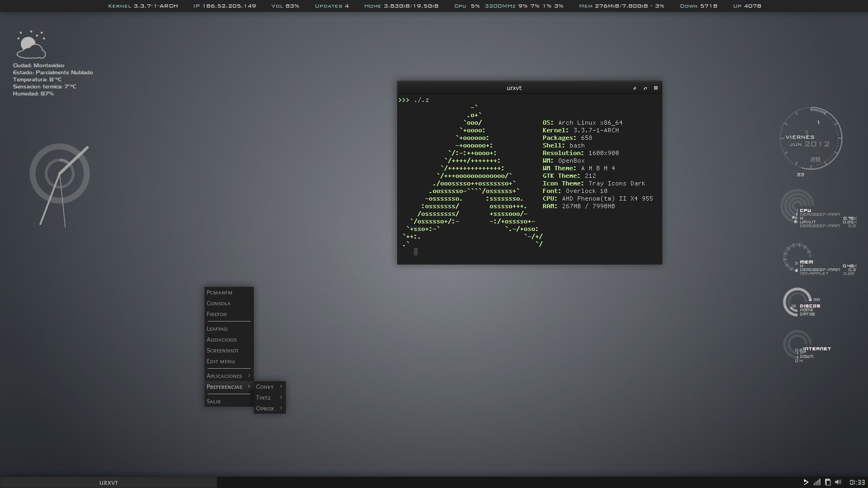Expand the Conky submenu
The width and height of the screenshot is (868, 488).
(270, 387)
